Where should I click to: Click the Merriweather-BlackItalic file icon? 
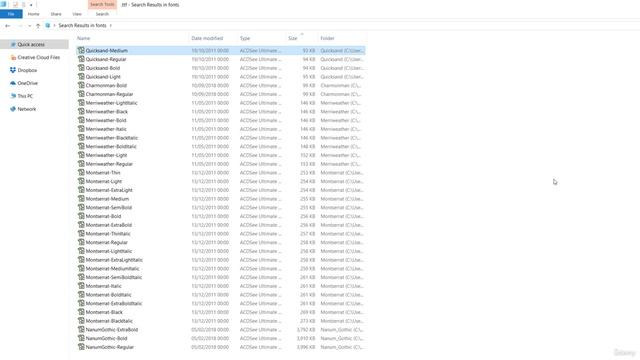[81, 138]
